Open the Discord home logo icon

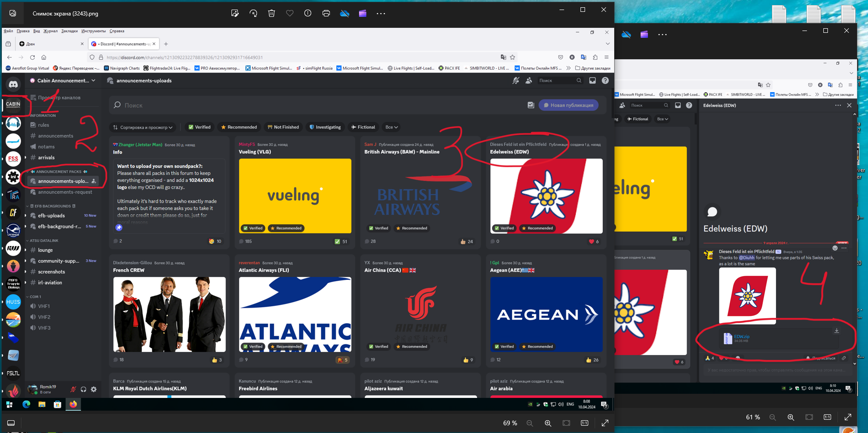(13, 84)
